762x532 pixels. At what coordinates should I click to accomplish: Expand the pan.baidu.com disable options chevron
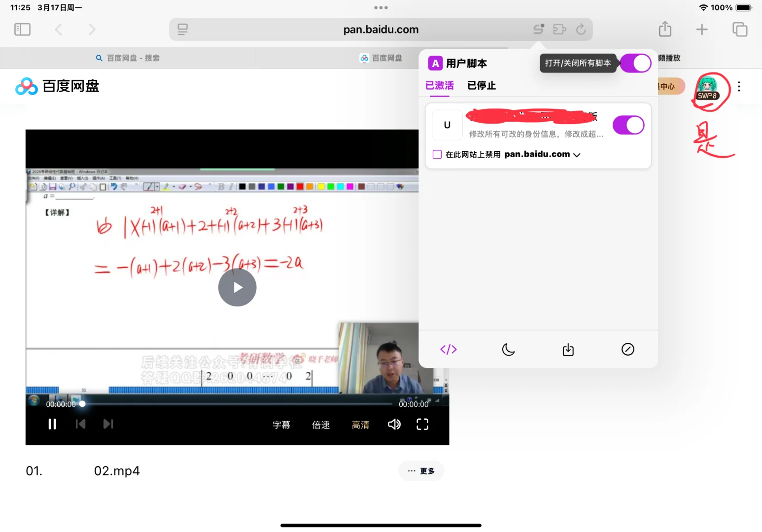(577, 154)
